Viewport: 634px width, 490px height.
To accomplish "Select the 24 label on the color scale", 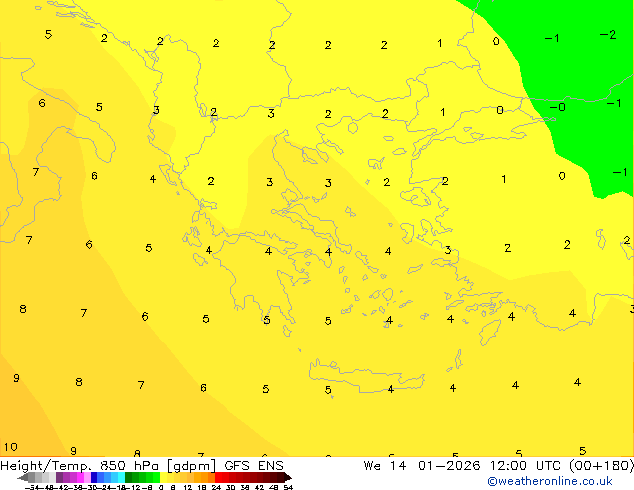I will click(x=216, y=487).
